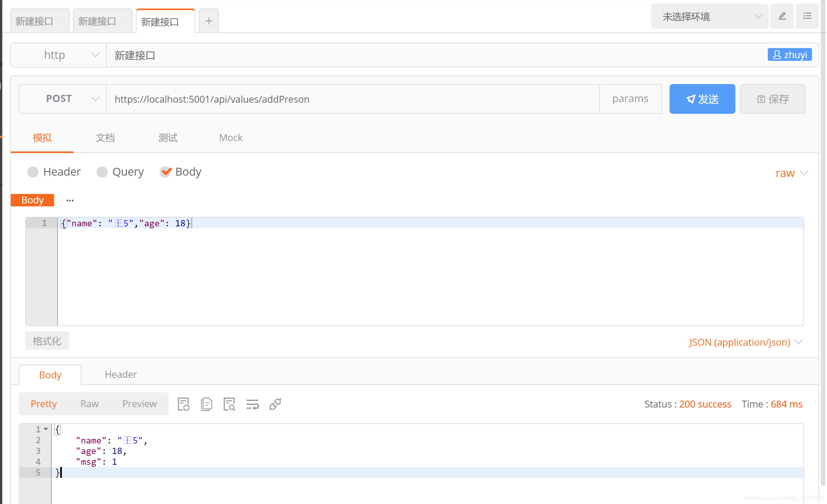Open the POST method dropdown
The width and height of the screenshot is (827, 504).
tap(63, 99)
